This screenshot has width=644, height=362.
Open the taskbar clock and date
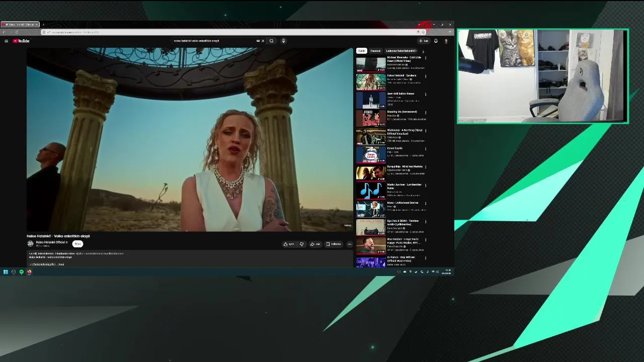pyautogui.click(x=446, y=272)
